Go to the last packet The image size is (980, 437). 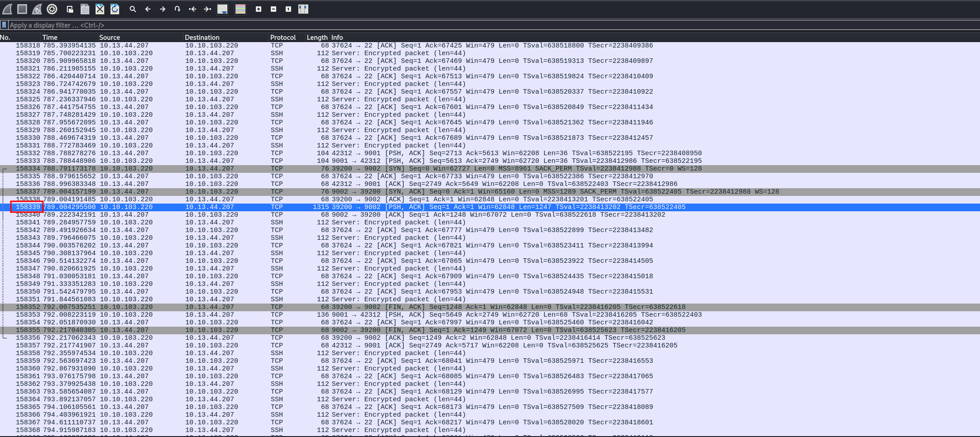[x=207, y=9]
